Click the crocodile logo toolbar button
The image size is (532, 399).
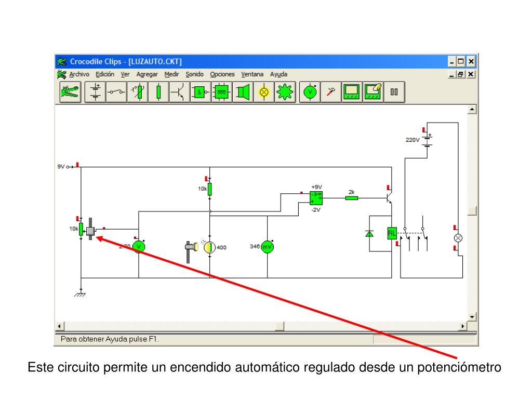tap(70, 92)
